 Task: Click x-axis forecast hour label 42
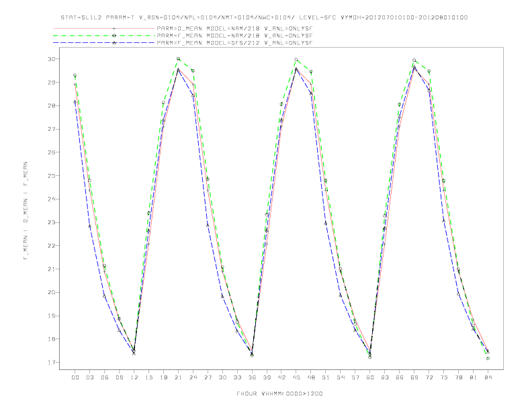click(281, 377)
